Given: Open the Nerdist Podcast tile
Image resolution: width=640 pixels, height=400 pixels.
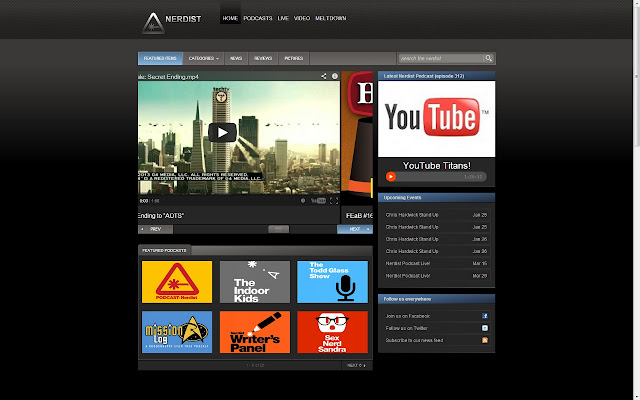Looking at the screenshot, I should point(177,282).
